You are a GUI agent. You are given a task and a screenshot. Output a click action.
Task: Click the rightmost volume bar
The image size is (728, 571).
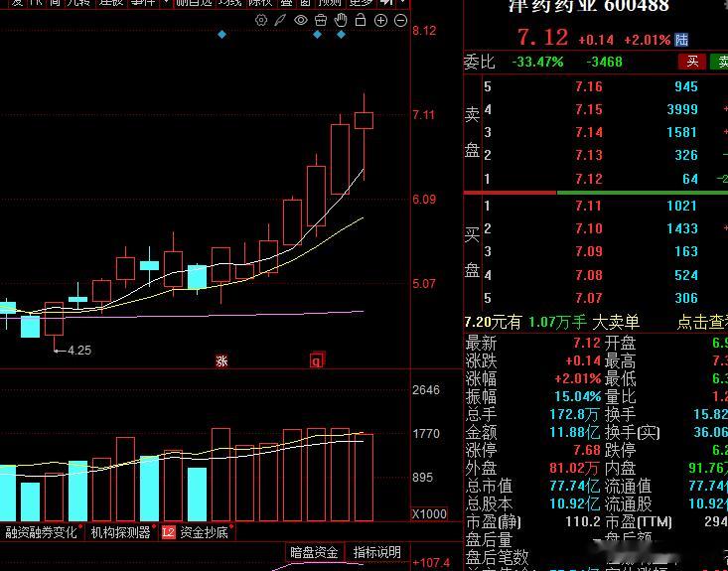coord(364,478)
